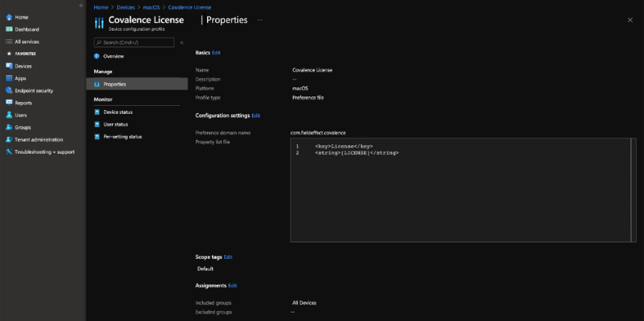Select the Properties menu item
The height and width of the screenshot is (321, 644).
137,84
